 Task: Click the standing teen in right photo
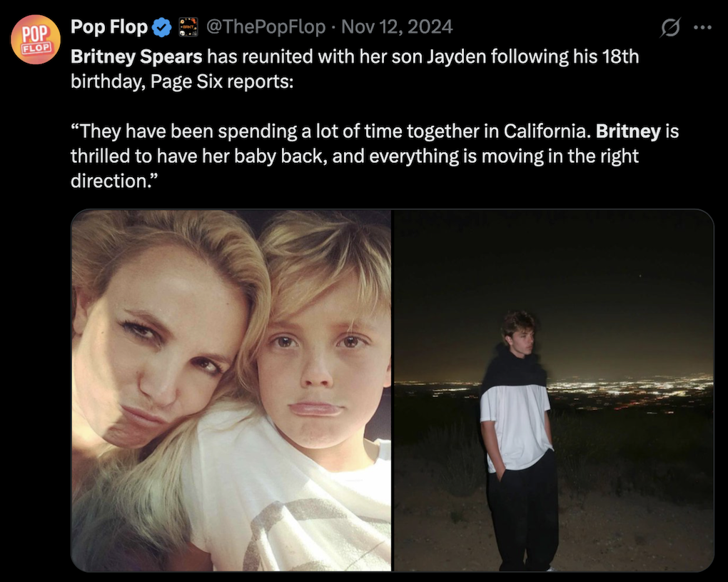[x=519, y=436]
